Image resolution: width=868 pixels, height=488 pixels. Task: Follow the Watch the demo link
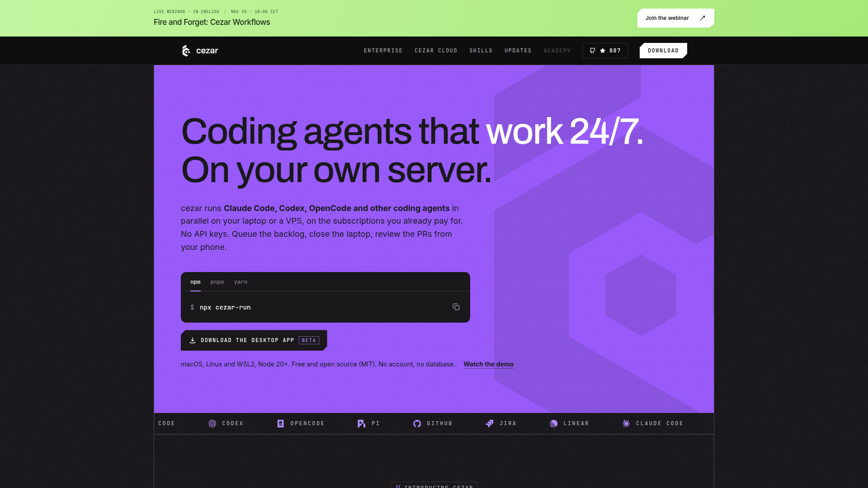(x=488, y=364)
